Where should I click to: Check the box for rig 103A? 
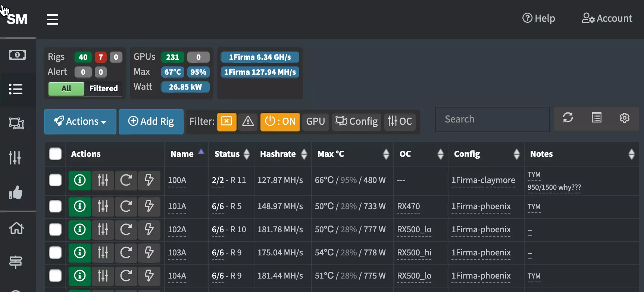55,252
